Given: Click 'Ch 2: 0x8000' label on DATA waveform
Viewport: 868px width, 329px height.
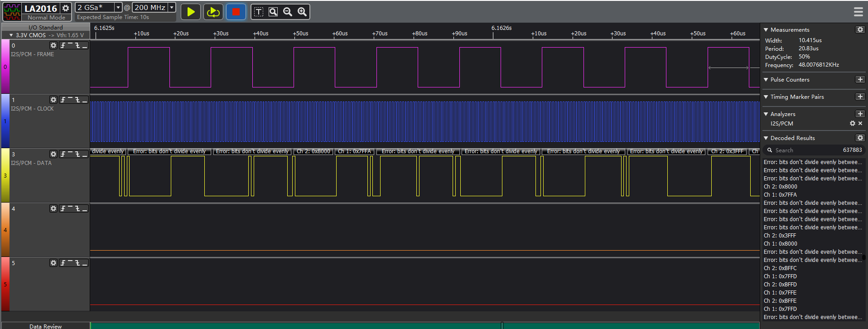Looking at the screenshot, I should pyautogui.click(x=313, y=151).
